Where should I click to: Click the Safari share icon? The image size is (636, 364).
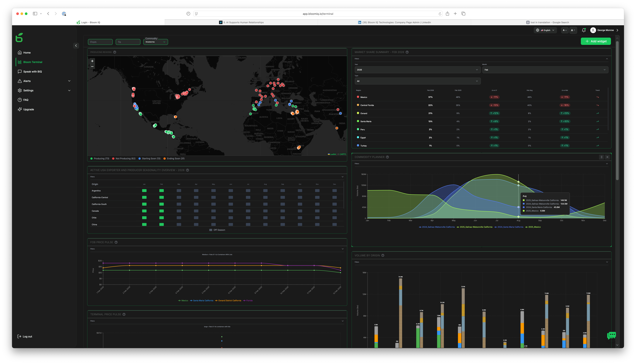447,14
